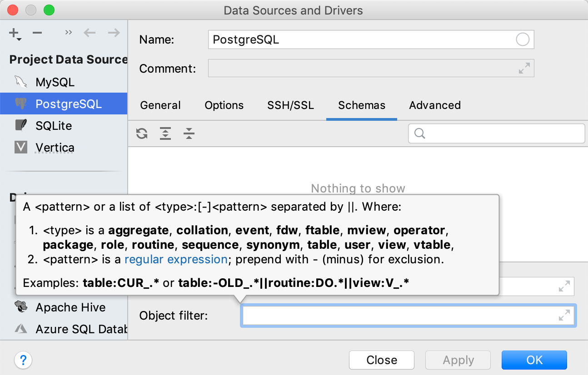
Task: Click the Apply button
Action: point(458,360)
